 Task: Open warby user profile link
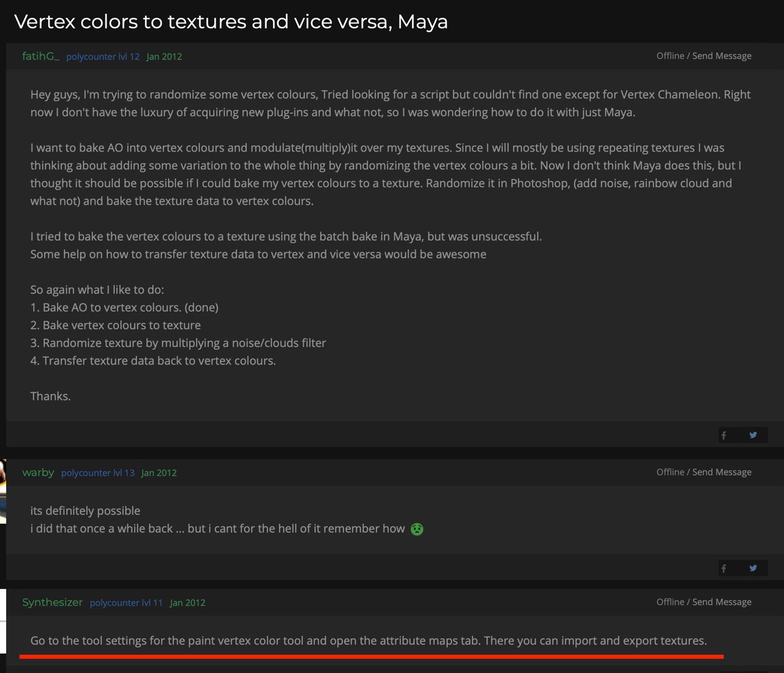coord(38,472)
